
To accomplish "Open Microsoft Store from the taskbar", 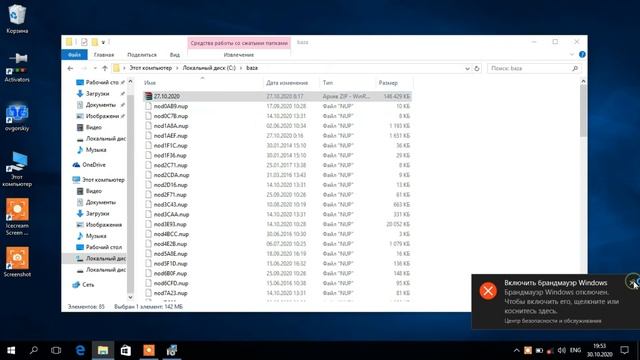I will (x=126, y=350).
